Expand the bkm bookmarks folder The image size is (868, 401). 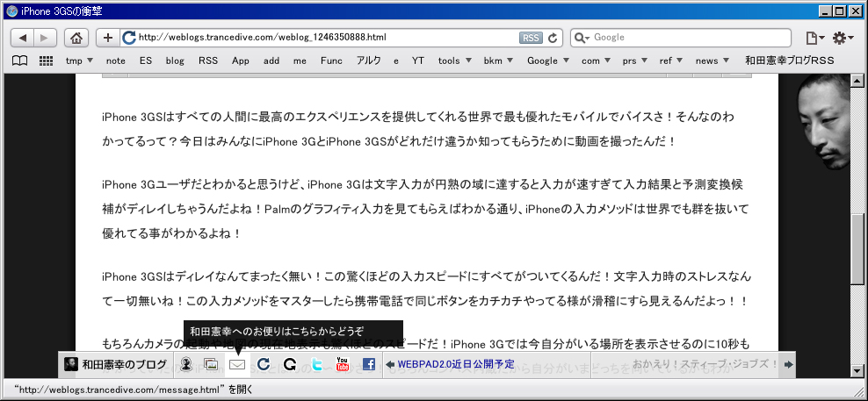[x=499, y=61]
